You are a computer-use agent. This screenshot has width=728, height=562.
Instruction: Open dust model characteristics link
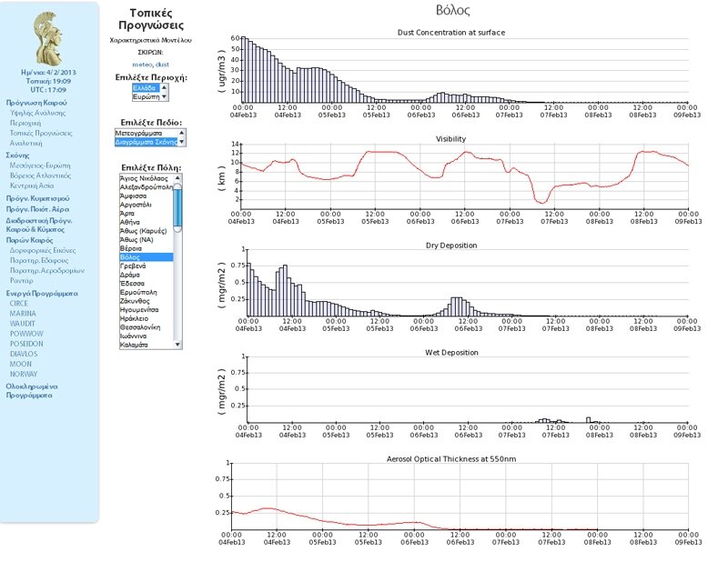[x=162, y=65]
